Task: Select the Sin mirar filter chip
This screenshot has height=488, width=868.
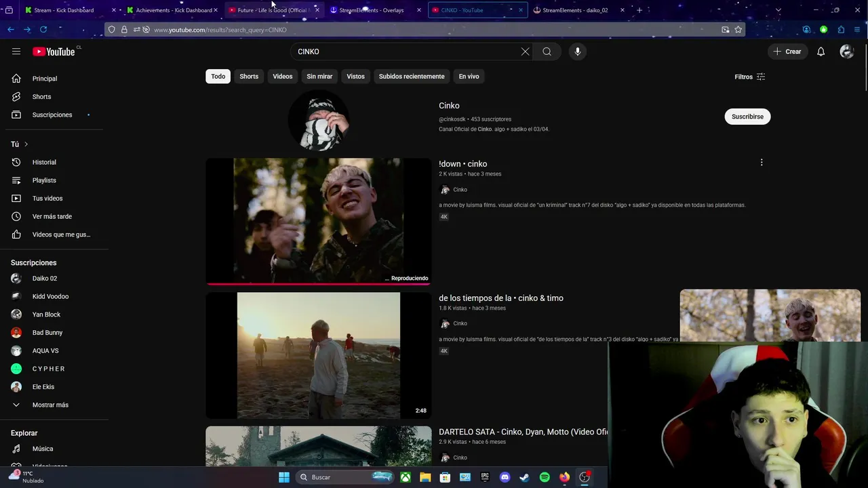Action: point(319,77)
